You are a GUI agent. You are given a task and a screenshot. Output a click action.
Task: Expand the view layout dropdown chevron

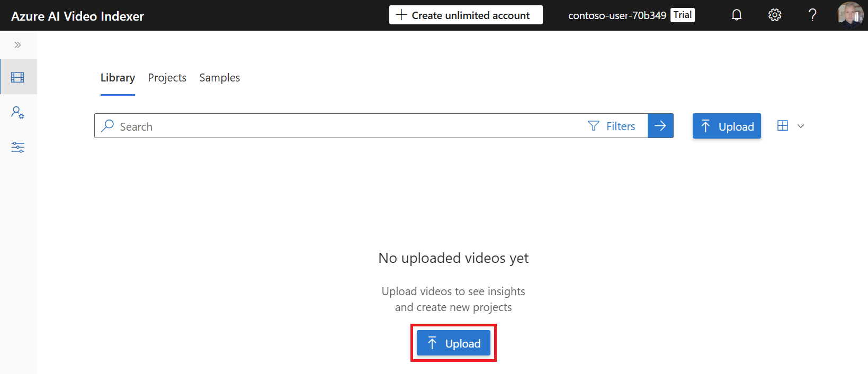pos(801,126)
